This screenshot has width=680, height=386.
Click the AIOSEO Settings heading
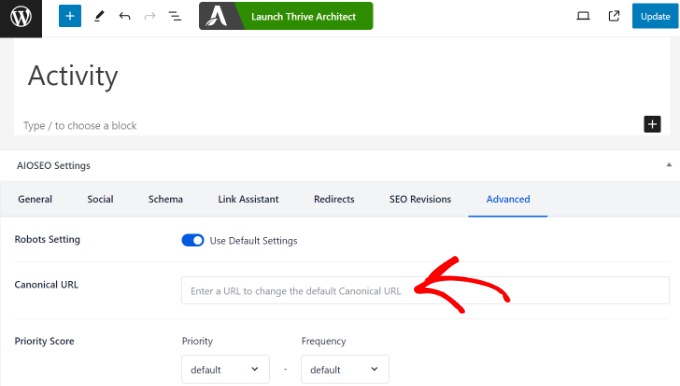coord(53,166)
